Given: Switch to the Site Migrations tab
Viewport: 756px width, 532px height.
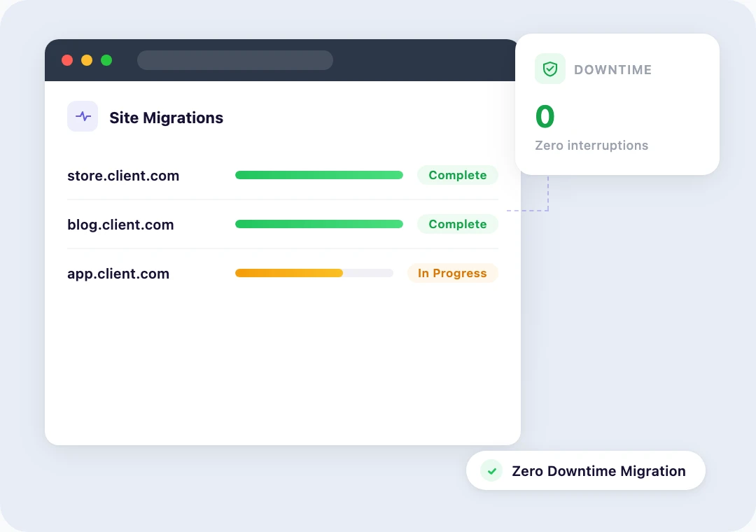Looking at the screenshot, I should point(166,118).
